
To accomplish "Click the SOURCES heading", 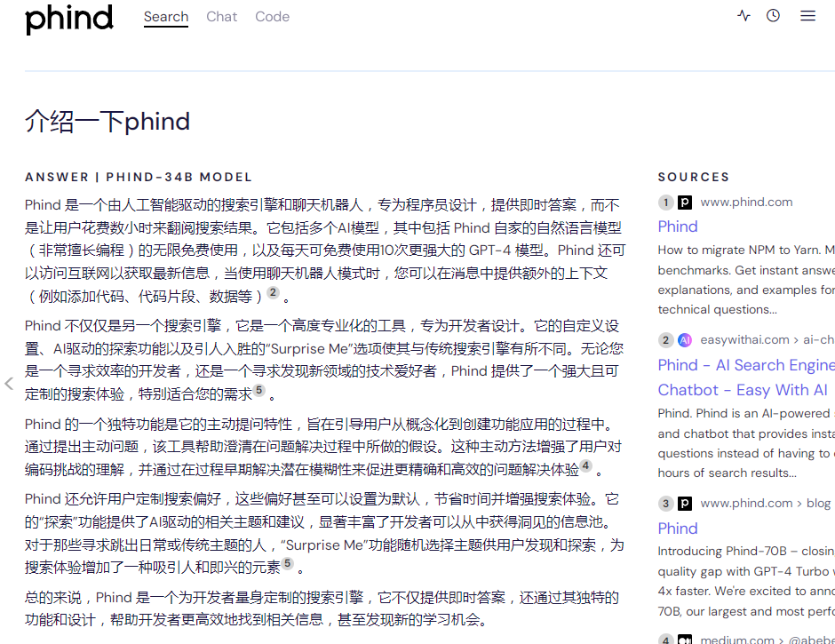I will [x=694, y=178].
